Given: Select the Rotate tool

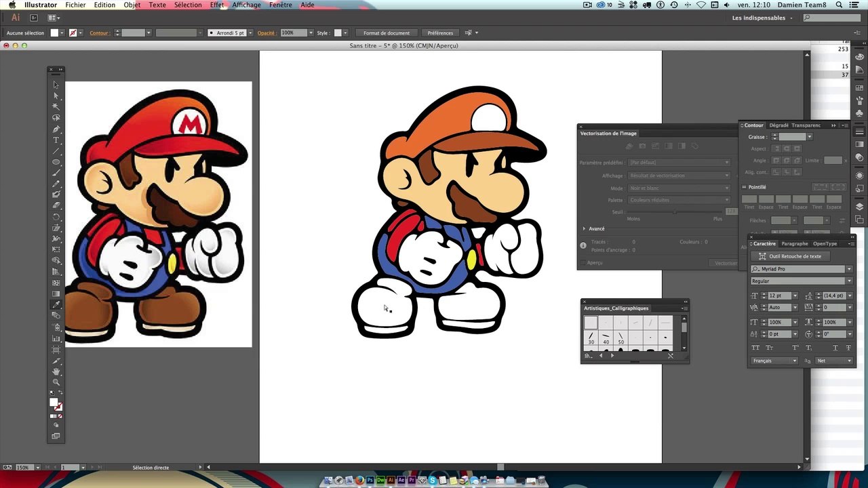Looking at the screenshot, I should click(x=56, y=217).
